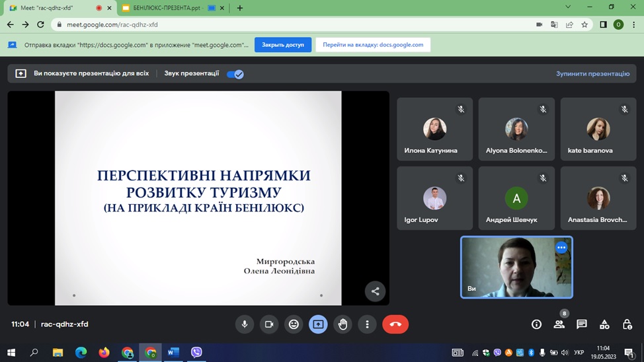Open tab search dropdown arrow
The image size is (644, 362).
tap(568, 7)
